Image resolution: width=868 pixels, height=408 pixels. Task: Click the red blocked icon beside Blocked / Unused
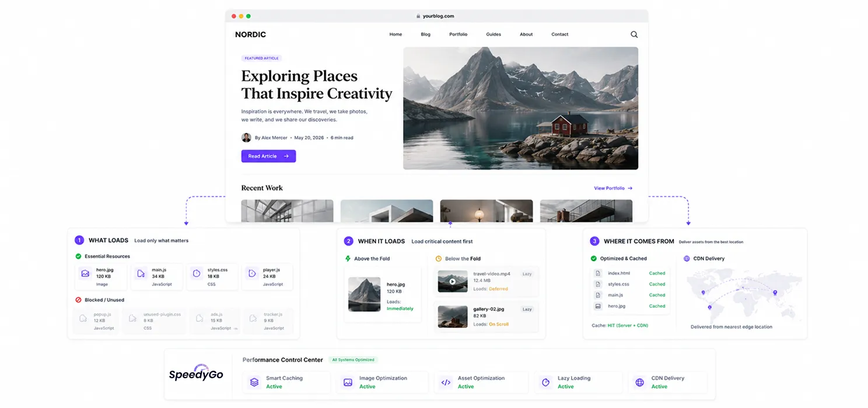pos(78,300)
